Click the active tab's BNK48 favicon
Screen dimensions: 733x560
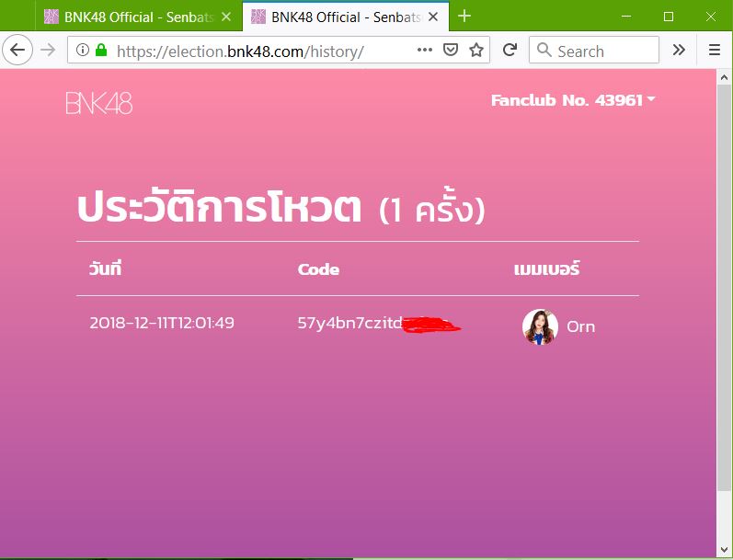tap(258, 17)
